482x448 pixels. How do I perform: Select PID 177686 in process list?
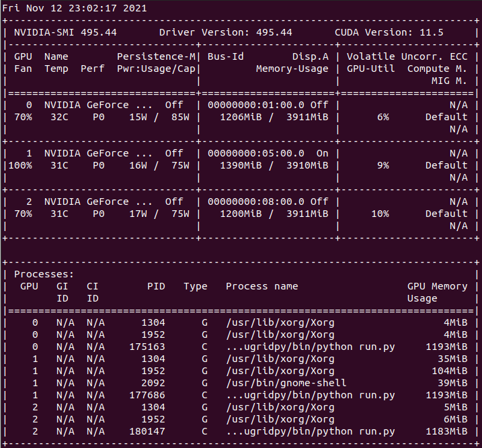[x=147, y=395]
